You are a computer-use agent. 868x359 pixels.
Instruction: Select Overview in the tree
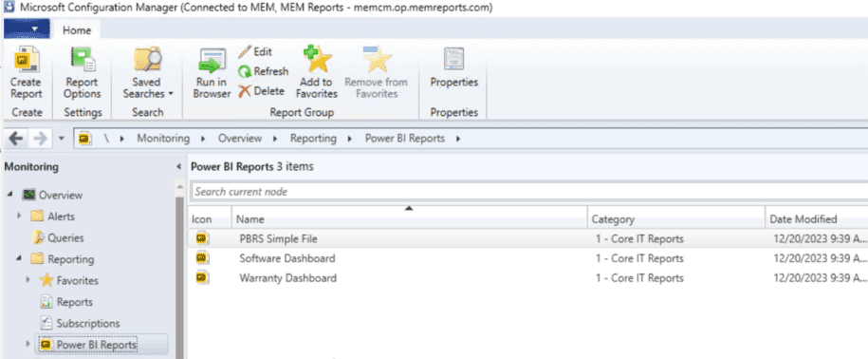[52, 195]
